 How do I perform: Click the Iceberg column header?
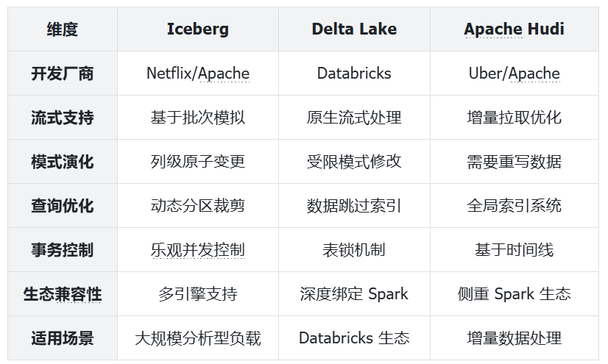[x=197, y=29]
